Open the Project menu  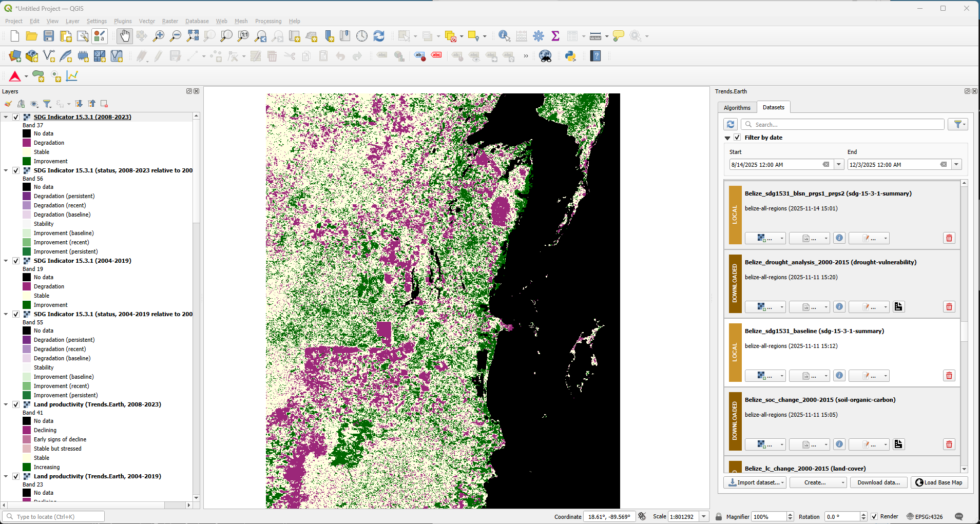click(14, 21)
